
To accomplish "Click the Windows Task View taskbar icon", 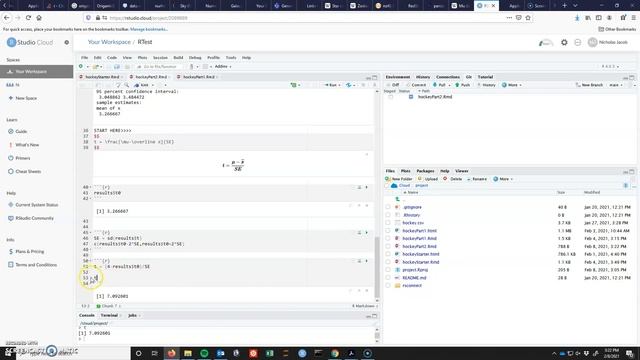I will [x=155, y=353].
